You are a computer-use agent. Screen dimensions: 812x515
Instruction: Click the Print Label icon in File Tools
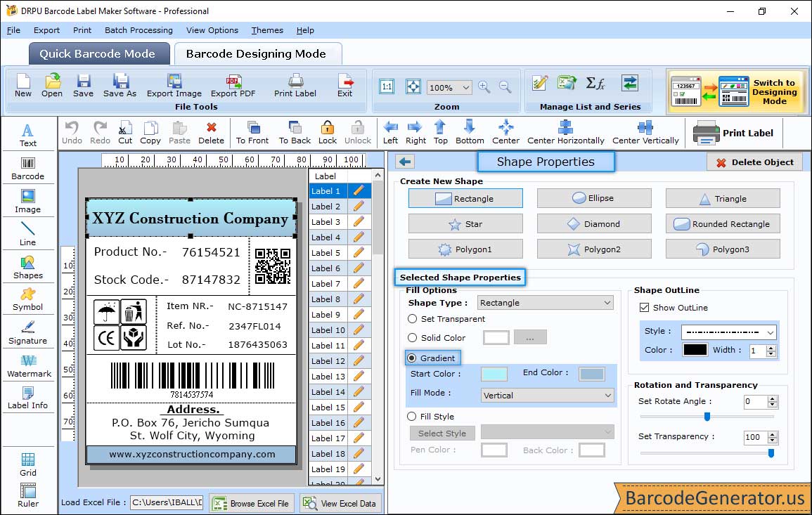[295, 86]
